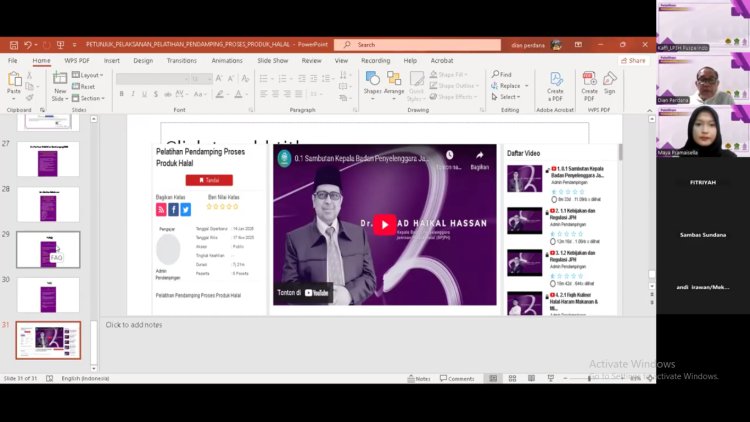Toggle Bold formatting in Font group
The width and height of the screenshot is (750, 422).
coord(121,94)
